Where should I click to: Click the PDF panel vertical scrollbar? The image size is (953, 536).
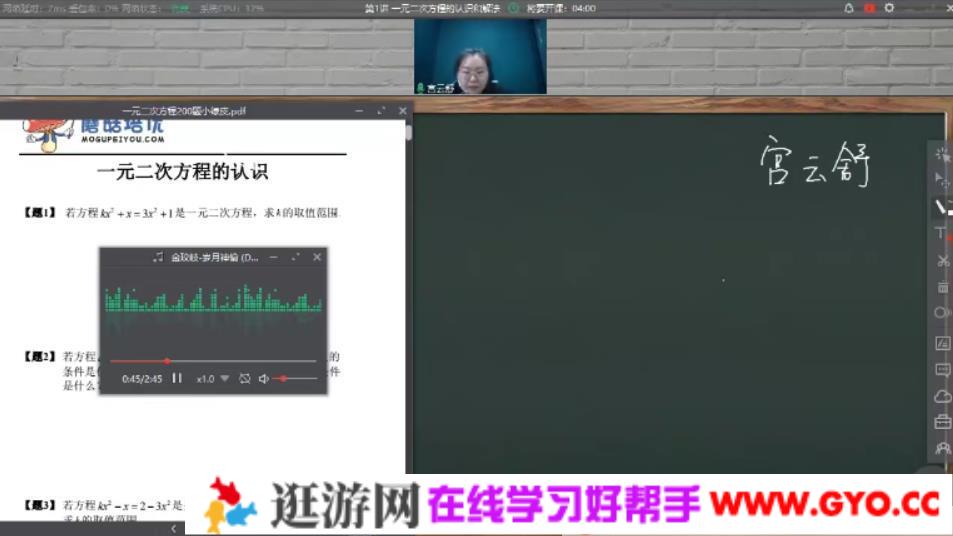pos(408,132)
